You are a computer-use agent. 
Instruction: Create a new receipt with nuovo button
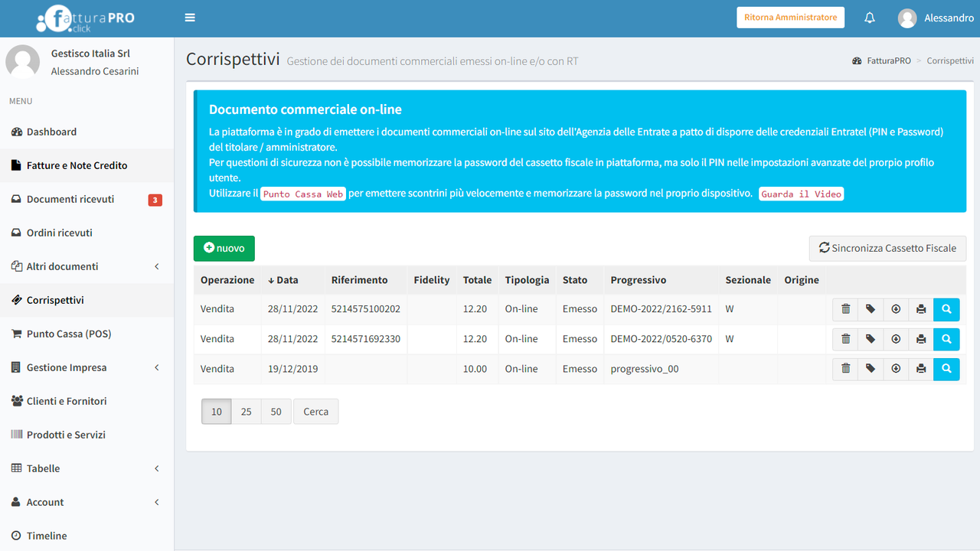(x=224, y=248)
